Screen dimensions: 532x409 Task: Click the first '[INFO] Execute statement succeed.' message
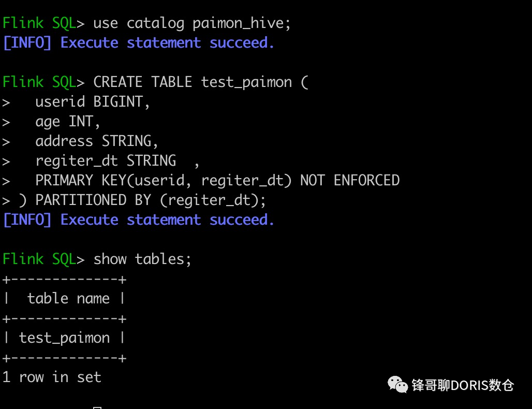[x=138, y=43]
